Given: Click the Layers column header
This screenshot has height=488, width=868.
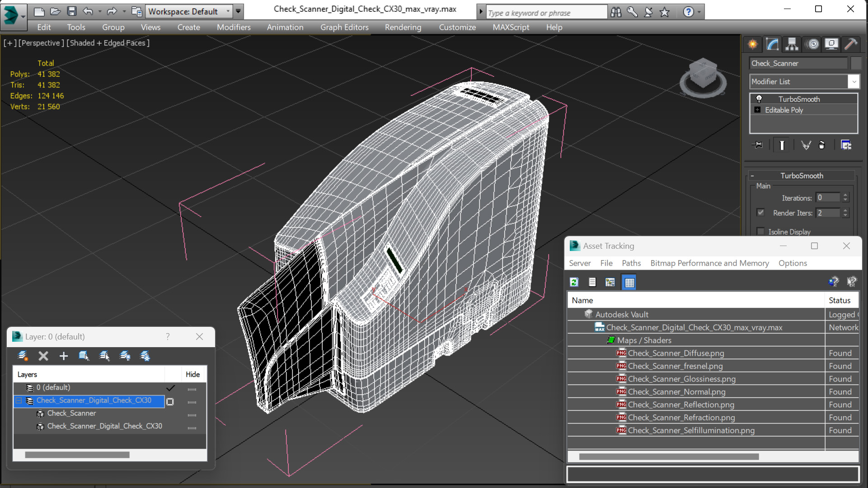Looking at the screenshot, I should 89,375.
